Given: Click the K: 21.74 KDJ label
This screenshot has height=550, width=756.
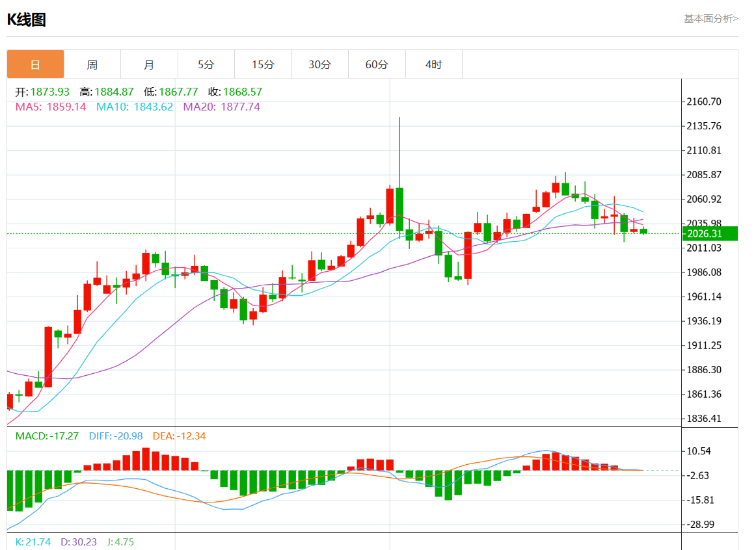Looking at the screenshot, I should click(x=33, y=542).
